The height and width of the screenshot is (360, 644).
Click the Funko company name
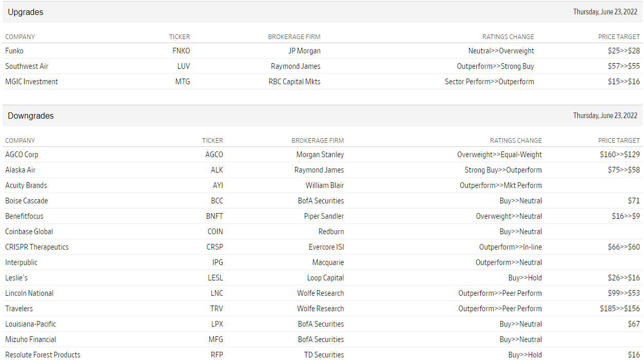tap(14, 51)
